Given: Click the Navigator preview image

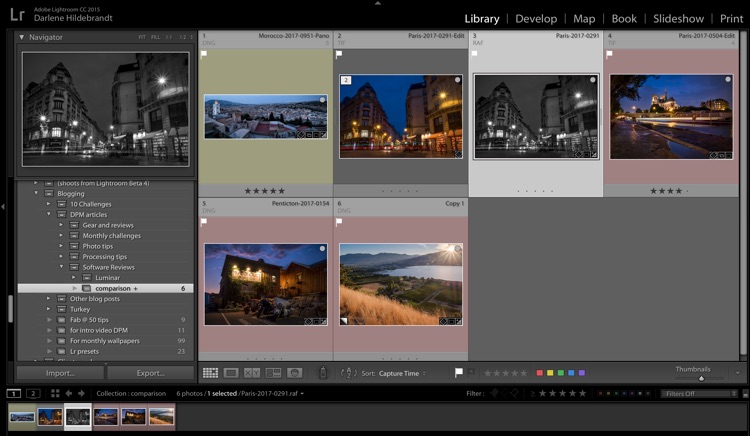Looking at the screenshot, I should tap(105, 109).
